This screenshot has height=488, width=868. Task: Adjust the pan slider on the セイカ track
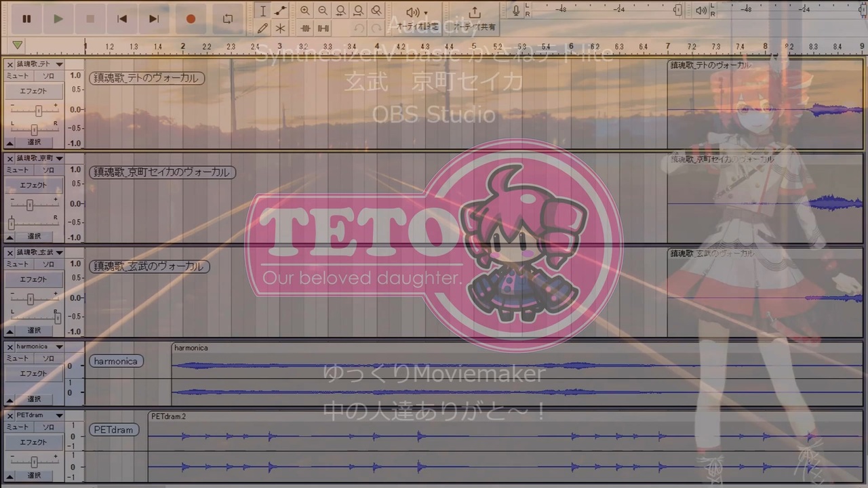[x=34, y=224]
